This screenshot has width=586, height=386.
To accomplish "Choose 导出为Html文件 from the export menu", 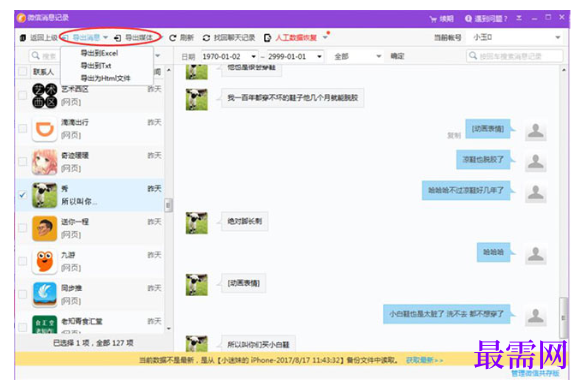I will tap(105, 78).
